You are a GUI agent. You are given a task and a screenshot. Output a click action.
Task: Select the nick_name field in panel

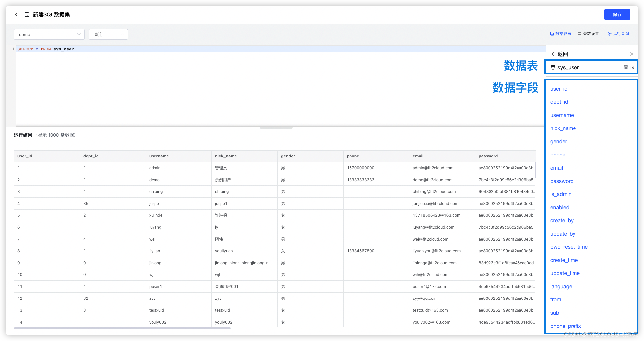point(563,128)
